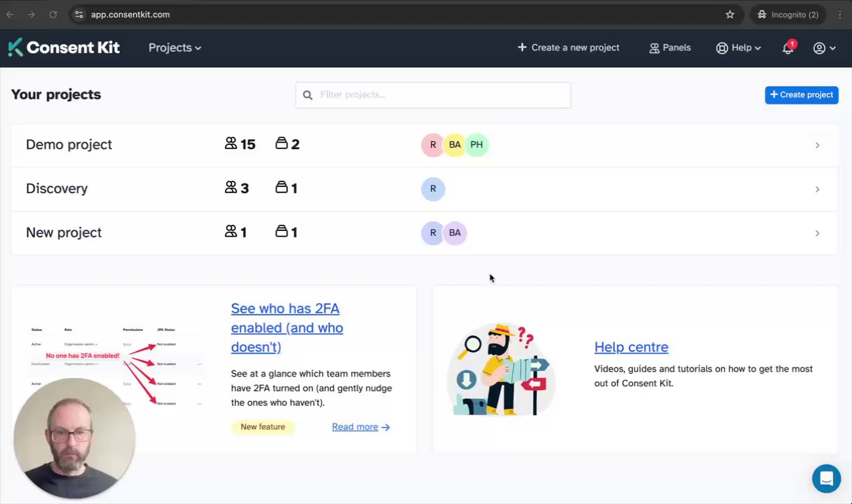The width and height of the screenshot is (852, 504).
Task: Click the Help centre illustration
Action: (502, 369)
